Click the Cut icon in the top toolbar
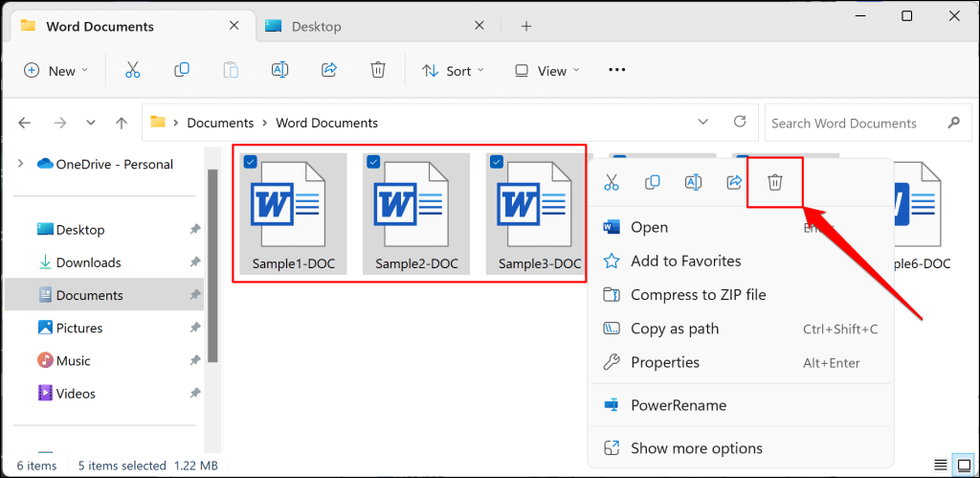Viewport: 980px width, 478px height. (x=132, y=70)
